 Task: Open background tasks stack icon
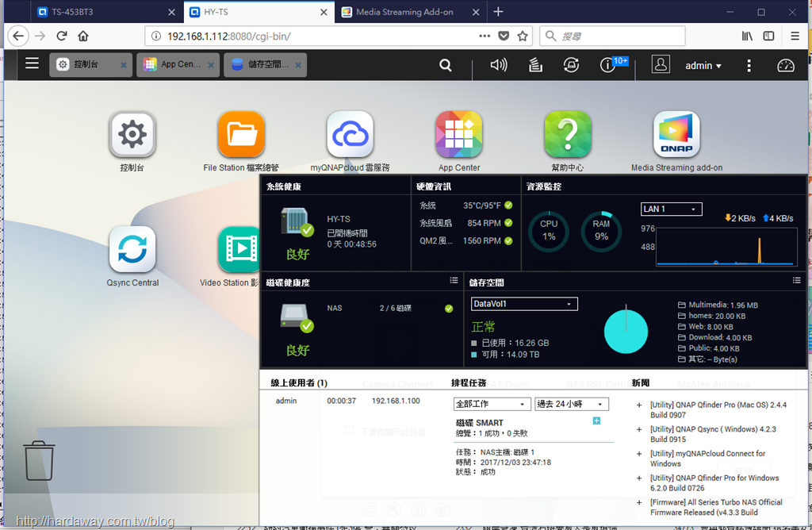pyautogui.click(x=535, y=65)
